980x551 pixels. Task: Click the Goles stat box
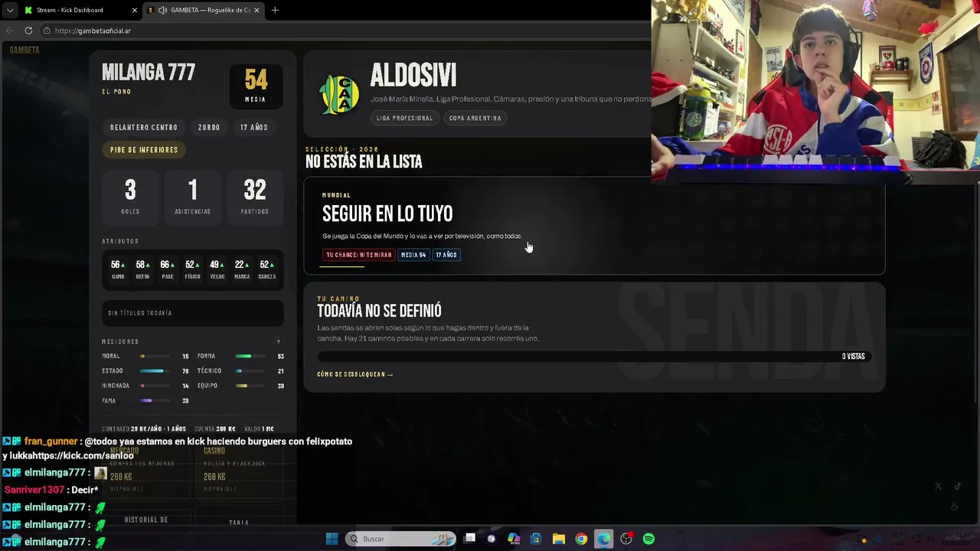tap(130, 197)
